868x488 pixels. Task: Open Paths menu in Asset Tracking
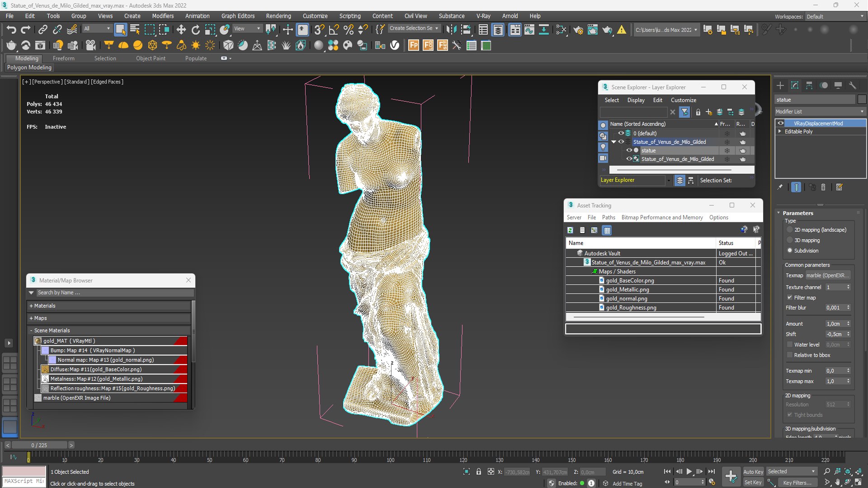point(609,217)
